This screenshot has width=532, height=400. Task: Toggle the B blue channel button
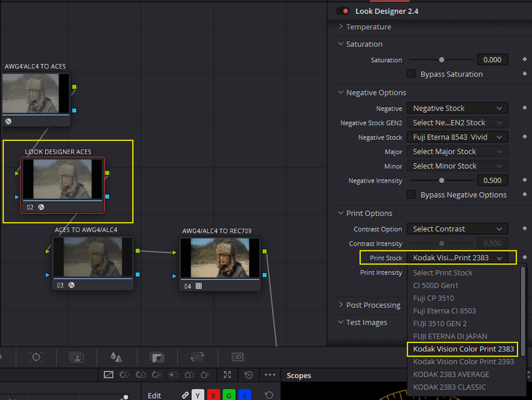coord(245,395)
